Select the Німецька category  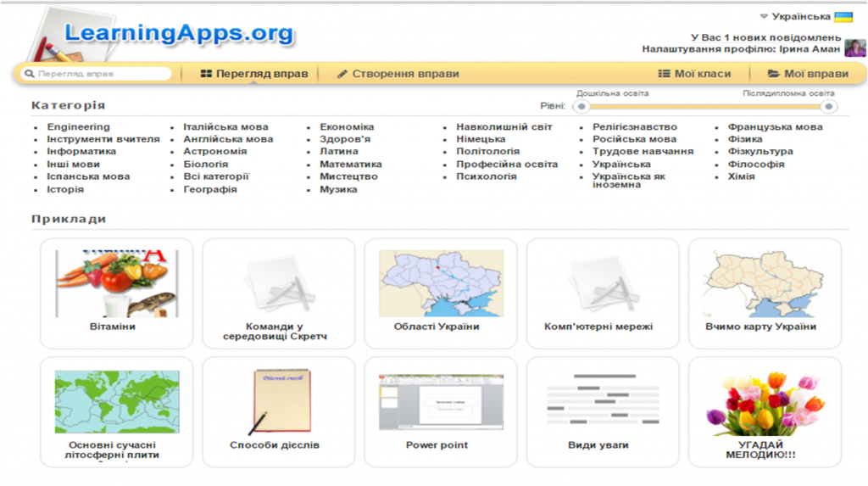click(481, 139)
